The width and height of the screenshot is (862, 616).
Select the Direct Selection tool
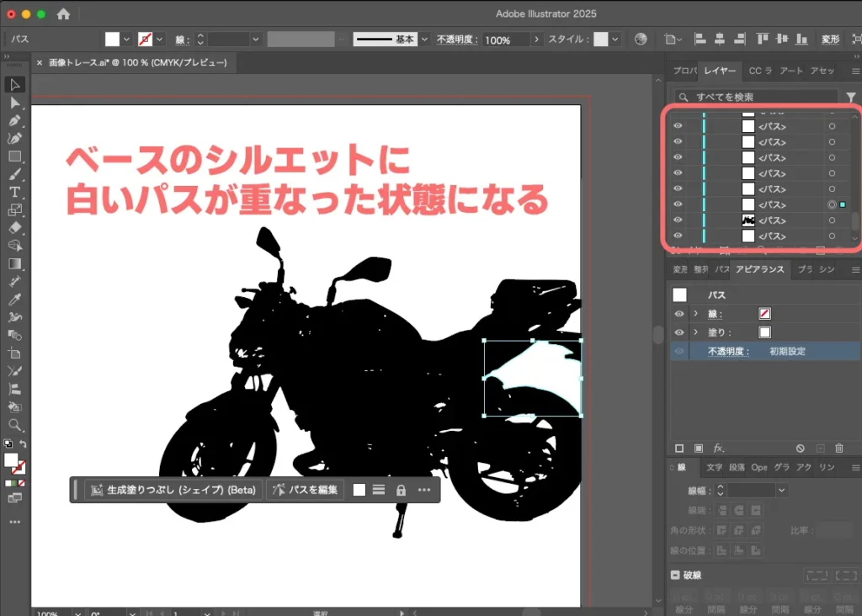tap(15, 103)
